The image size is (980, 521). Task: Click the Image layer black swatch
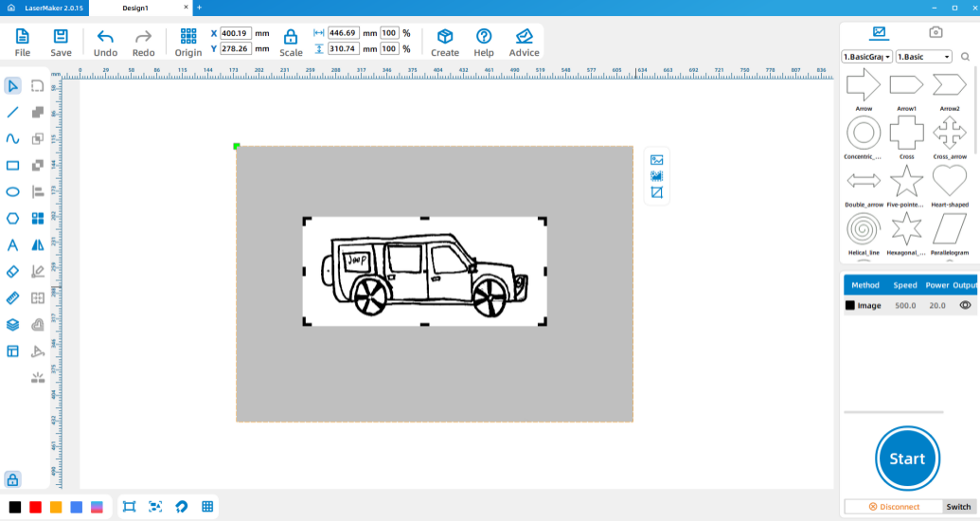tap(850, 305)
